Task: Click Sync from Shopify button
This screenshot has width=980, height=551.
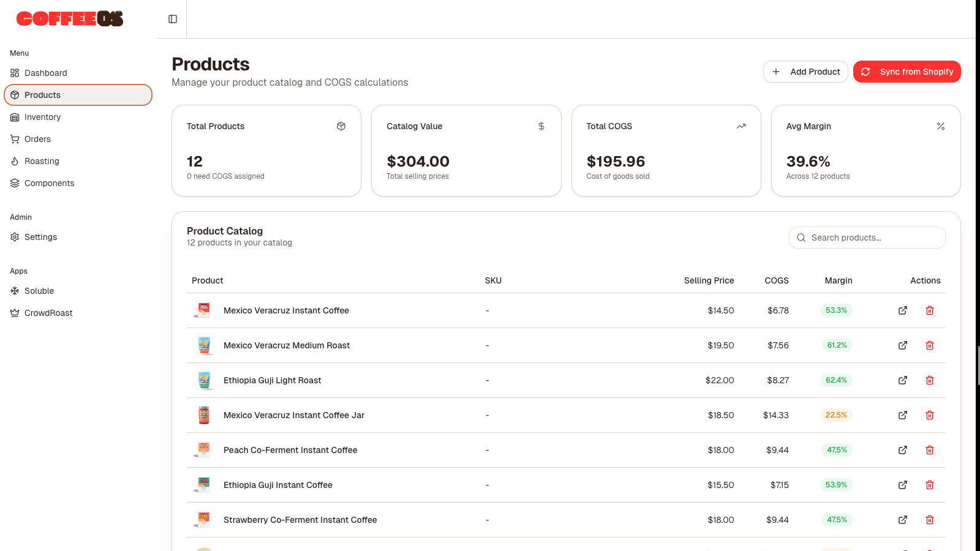Action: [x=907, y=72]
